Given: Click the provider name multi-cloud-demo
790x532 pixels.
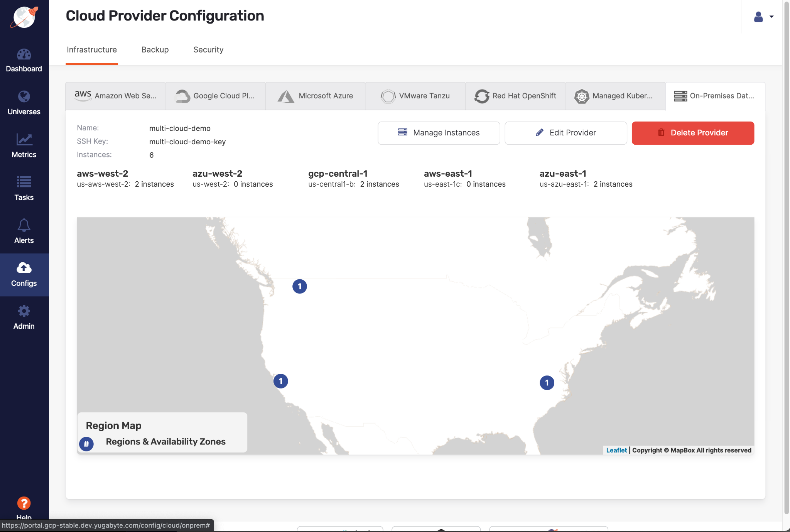Looking at the screenshot, I should pyautogui.click(x=180, y=128).
